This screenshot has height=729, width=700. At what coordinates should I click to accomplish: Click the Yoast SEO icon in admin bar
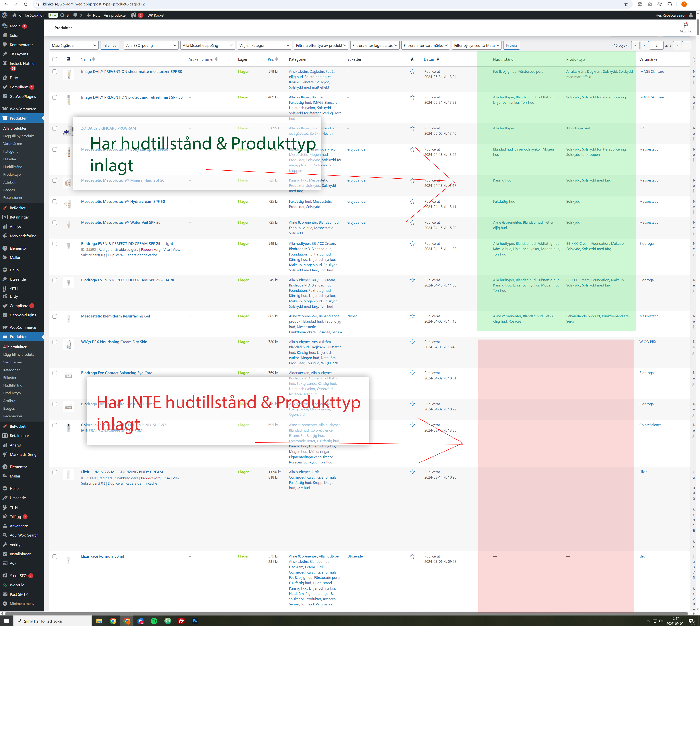[134, 15]
